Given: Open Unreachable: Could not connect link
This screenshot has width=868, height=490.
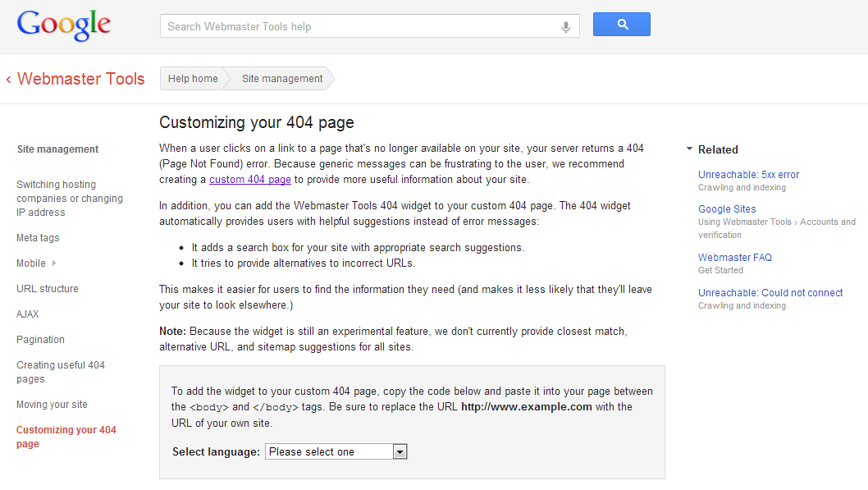Looking at the screenshot, I should pyautogui.click(x=770, y=293).
